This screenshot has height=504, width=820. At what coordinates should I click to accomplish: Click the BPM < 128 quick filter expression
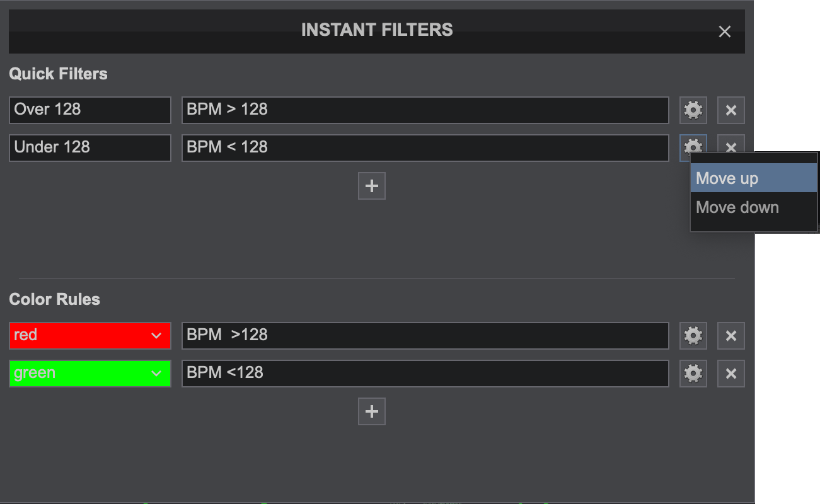tap(425, 148)
